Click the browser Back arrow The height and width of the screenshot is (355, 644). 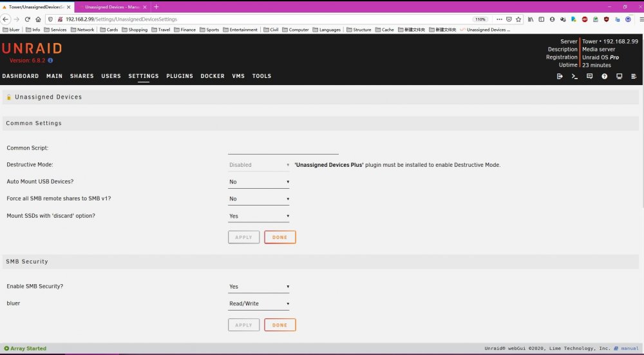pos(5,19)
